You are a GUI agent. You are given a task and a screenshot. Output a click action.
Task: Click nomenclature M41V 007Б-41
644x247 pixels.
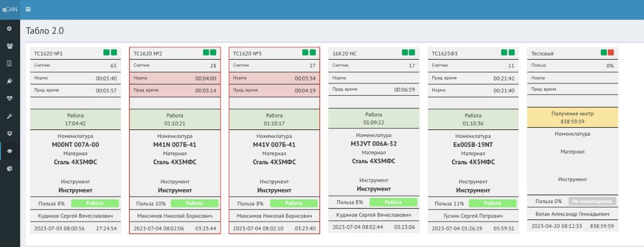(274, 145)
